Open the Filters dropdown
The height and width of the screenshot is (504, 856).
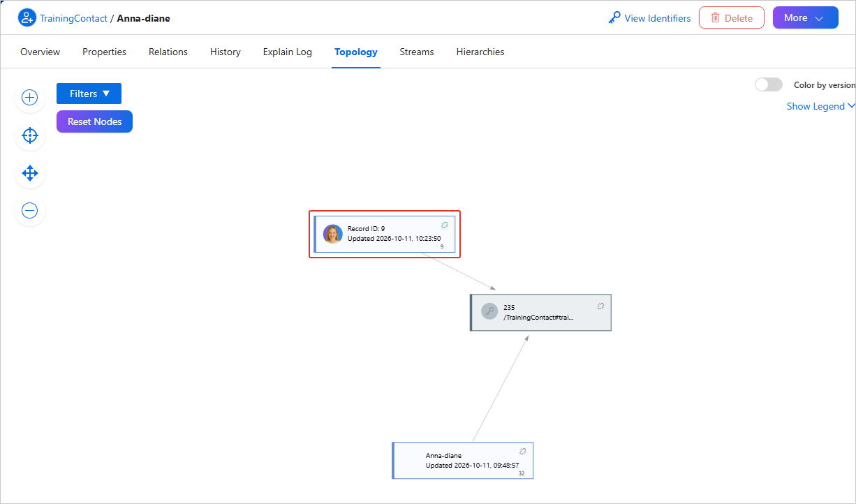[x=89, y=94]
